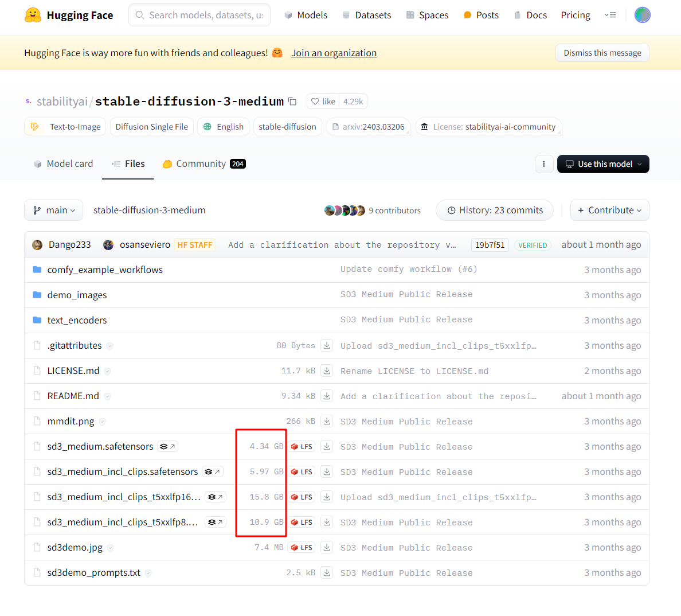The height and width of the screenshot is (616, 681).
Task: Click Join an organization link
Action: pos(334,53)
